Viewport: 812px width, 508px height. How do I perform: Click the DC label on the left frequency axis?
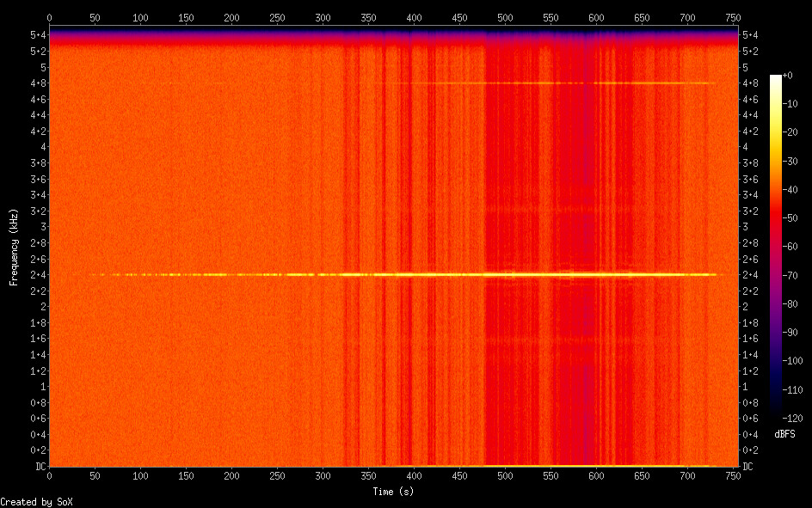[x=38, y=467]
